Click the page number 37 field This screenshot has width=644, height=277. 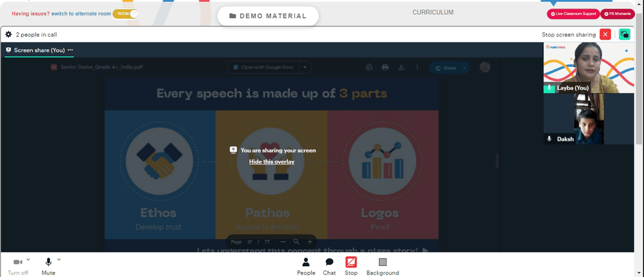(249, 242)
